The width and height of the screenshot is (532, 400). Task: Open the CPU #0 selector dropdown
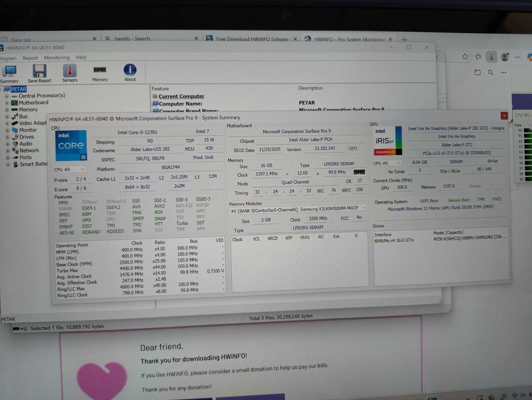tap(69, 169)
